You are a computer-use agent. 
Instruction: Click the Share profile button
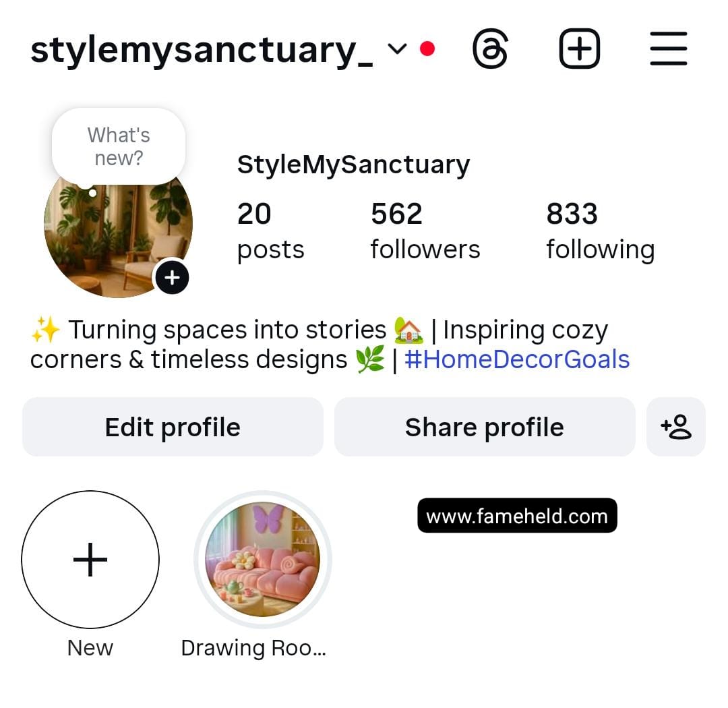(484, 427)
